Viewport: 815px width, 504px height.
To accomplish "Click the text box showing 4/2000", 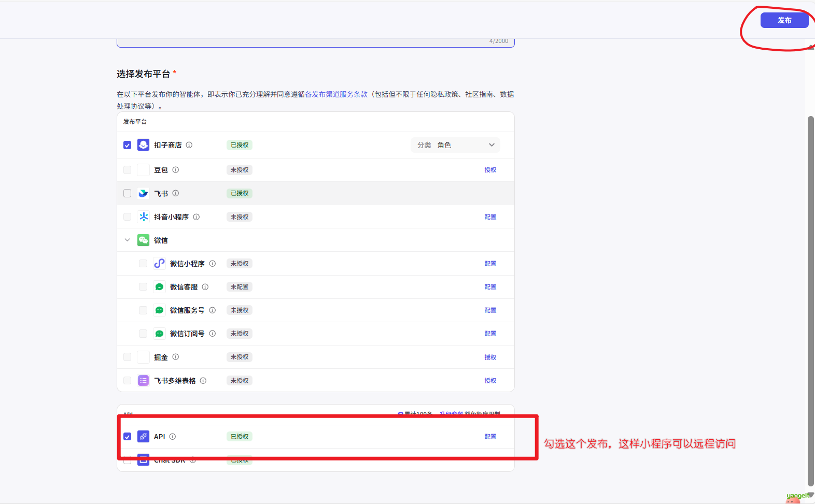I will point(316,42).
